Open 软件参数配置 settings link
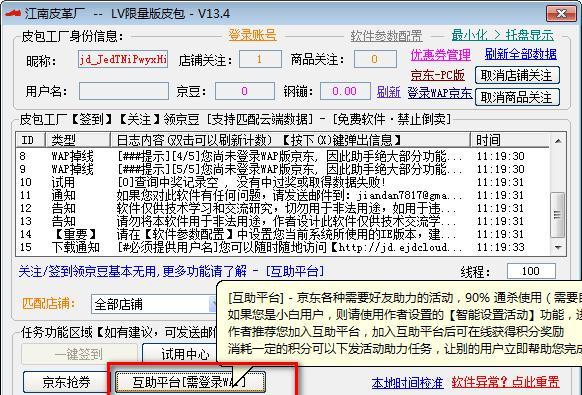 click(x=386, y=36)
